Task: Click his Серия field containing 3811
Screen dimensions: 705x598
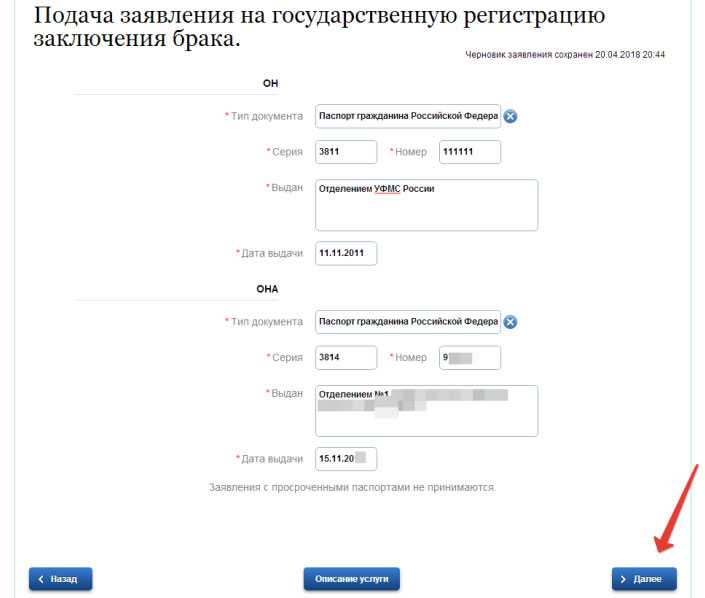Action: [x=346, y=152]
